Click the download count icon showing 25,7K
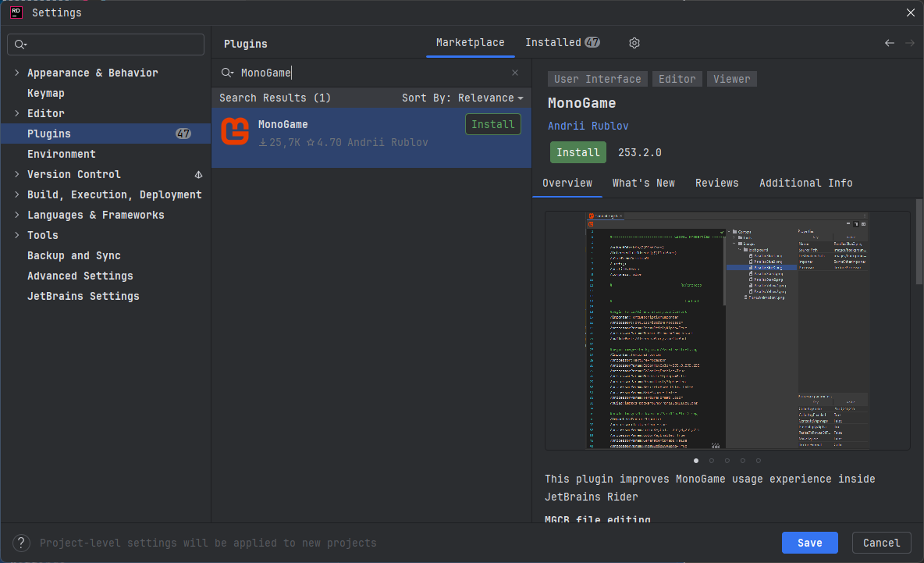Viewport: 924px width, 563px height. [x=264, y=141]
